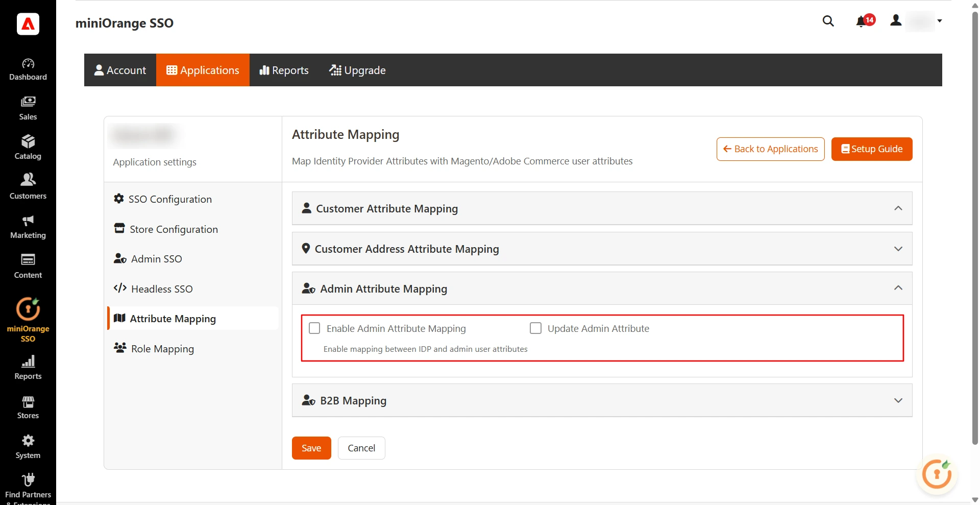
Task: Click the Role Mapping group icon
Action: [120, 348]
